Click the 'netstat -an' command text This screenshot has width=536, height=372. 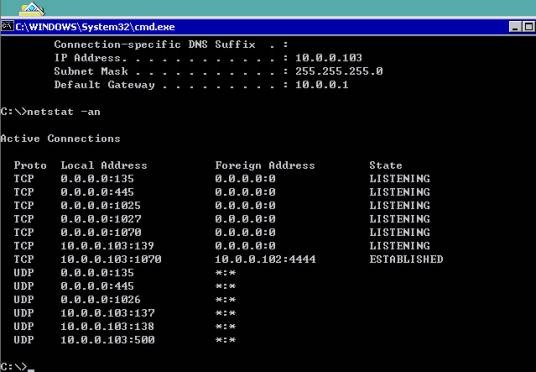(64, 111)
